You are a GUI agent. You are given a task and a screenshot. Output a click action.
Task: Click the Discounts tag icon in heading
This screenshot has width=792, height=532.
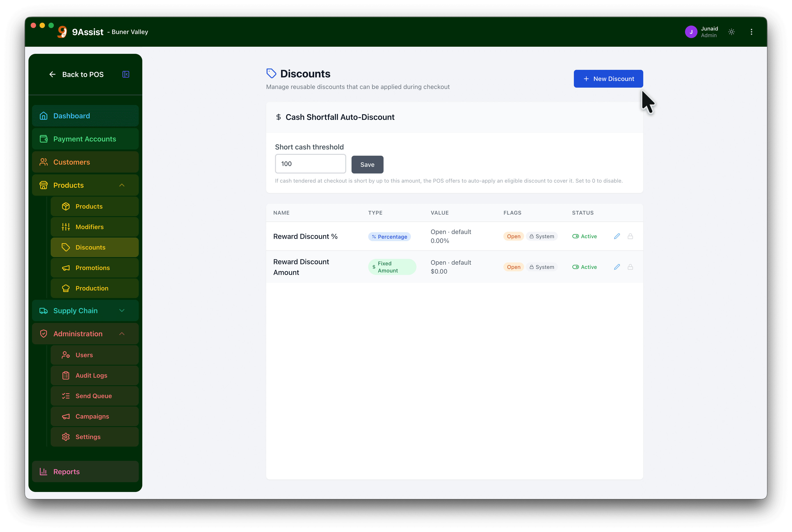click(271, 73)
